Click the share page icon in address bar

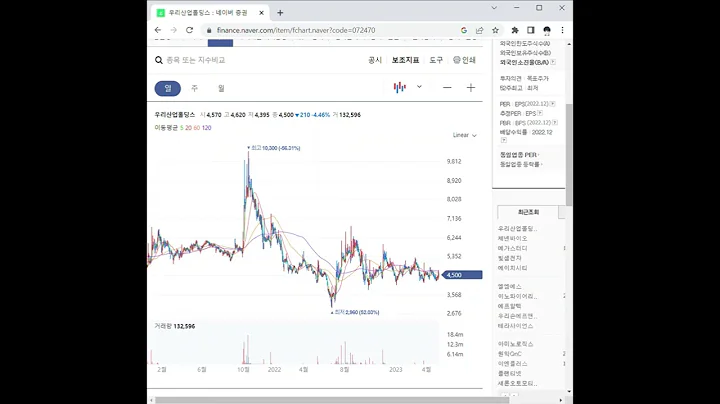(x=479, y=30)
